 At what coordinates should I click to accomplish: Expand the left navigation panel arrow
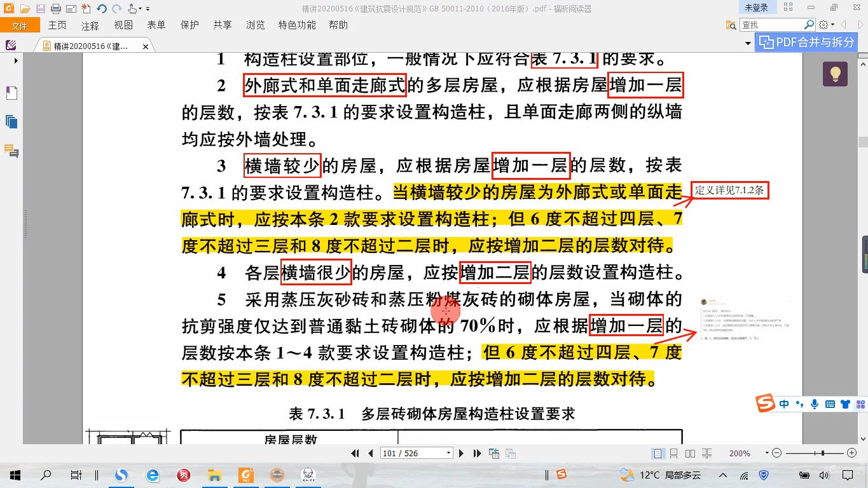click(17, 61)
